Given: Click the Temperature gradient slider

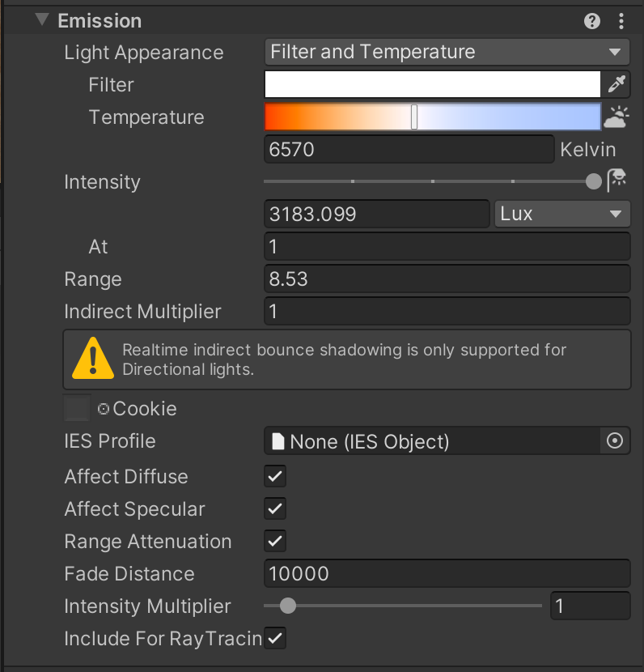Looking at the screenshot, I should point(432,117).
